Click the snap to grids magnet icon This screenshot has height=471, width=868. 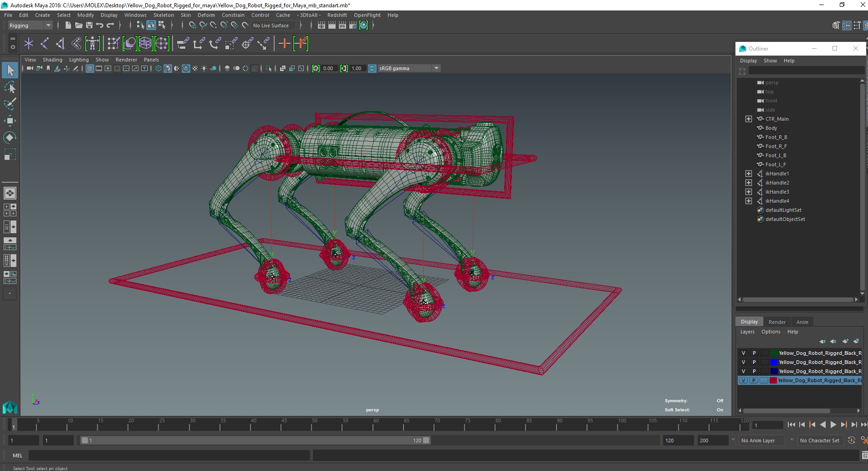[192, 26]
